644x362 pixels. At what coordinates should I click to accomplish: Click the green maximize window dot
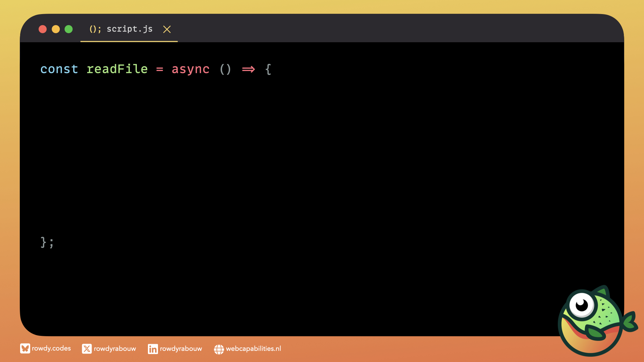69,29
